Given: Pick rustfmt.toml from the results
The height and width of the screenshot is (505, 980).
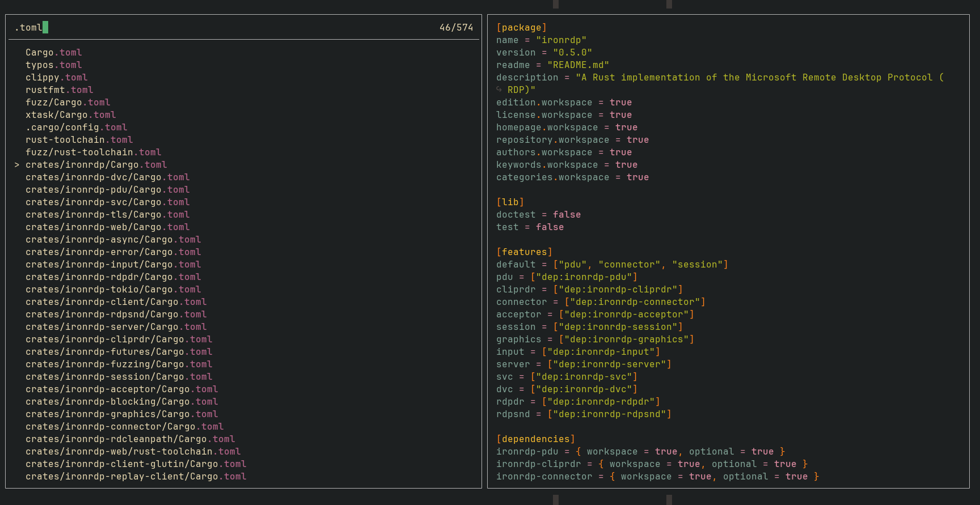Looking at the screenshot, I should pyautogui.click(x=59, y=90).
